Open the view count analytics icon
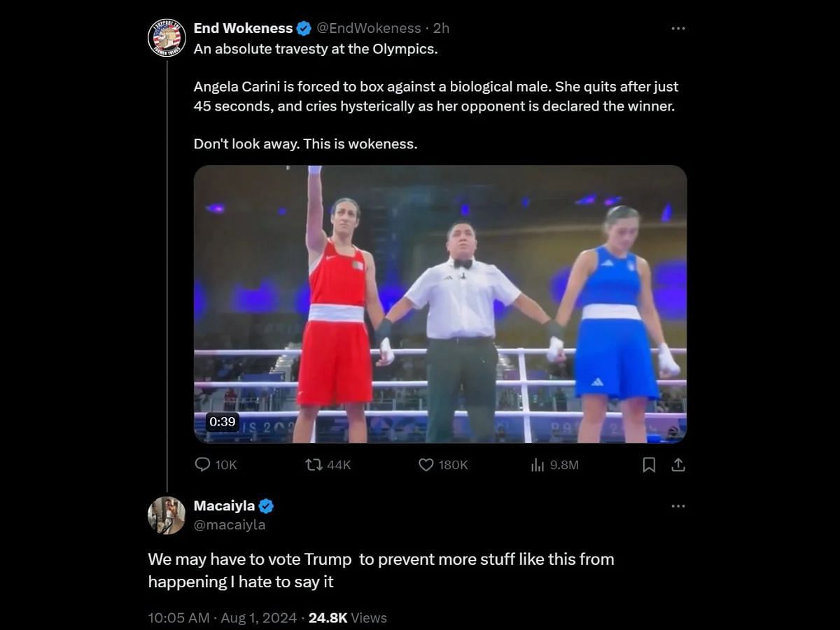This screenshot has width=840, height=630. click(538, 465)
